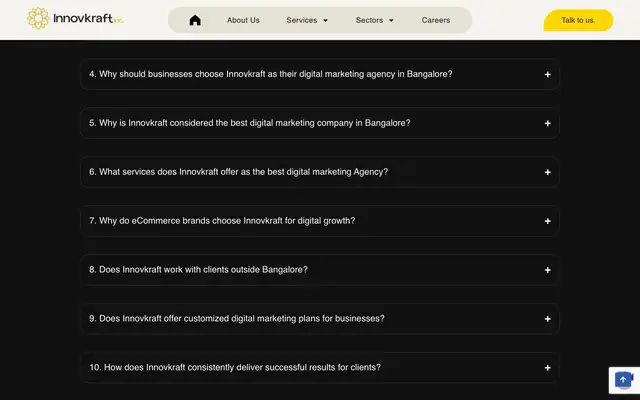Expand question 9 plus icon
Viewport: 640px width, 400px height.
pyautogui.click(x=547, y=319)
